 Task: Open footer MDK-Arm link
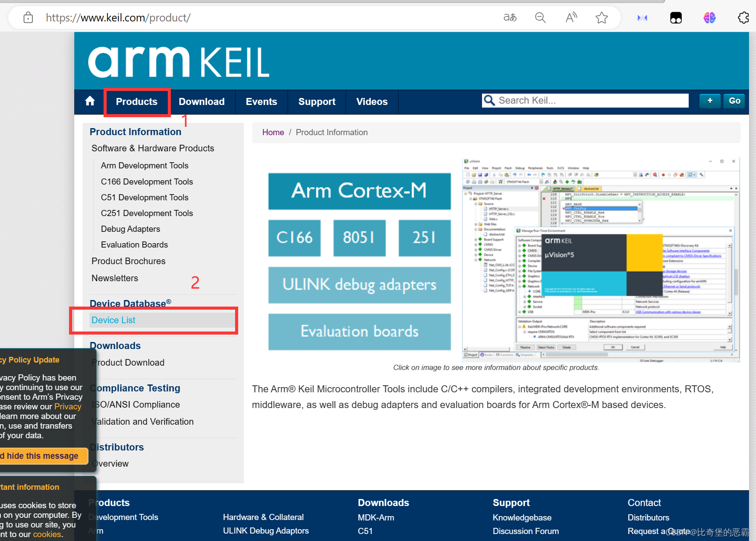coord(376,517)
